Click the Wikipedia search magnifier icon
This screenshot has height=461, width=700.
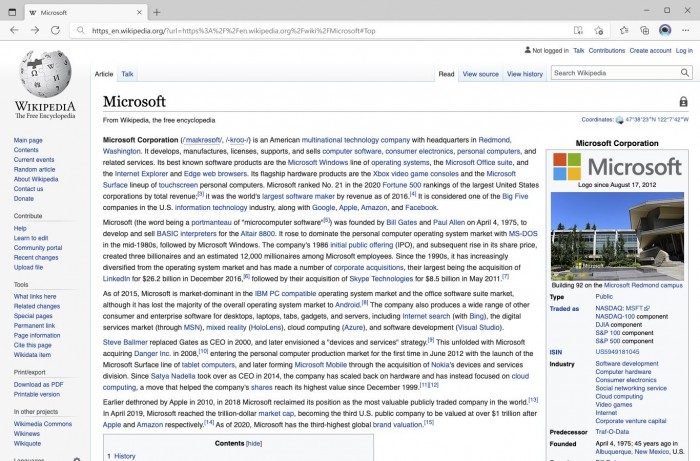[684, 73]
